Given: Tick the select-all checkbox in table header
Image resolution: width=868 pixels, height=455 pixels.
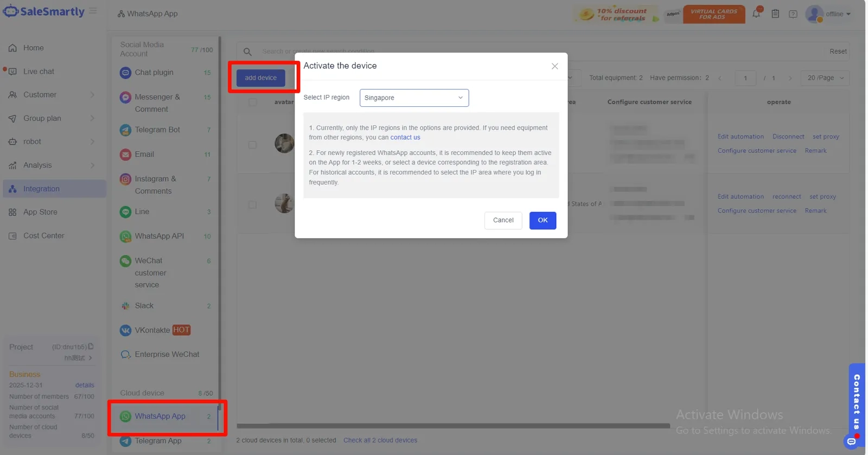Looking at the screenshot, I should coord(252,102).
